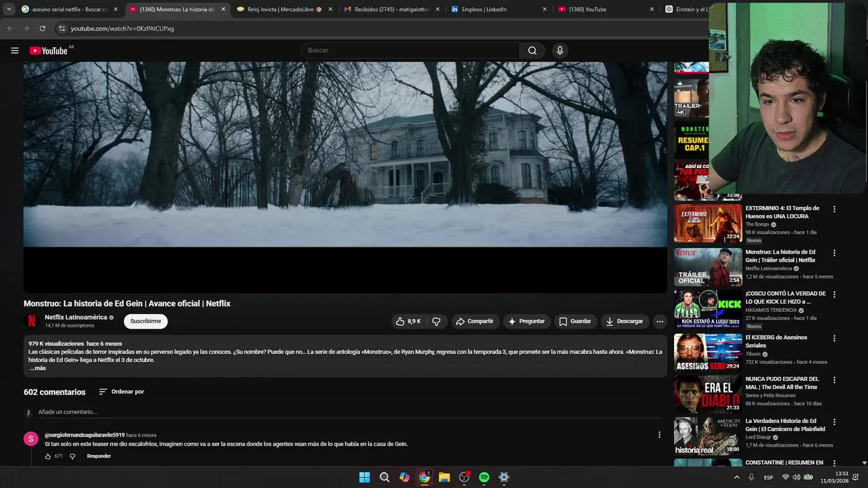
Task: Show hidden system tray icons chevron
Action: [736, 477]
